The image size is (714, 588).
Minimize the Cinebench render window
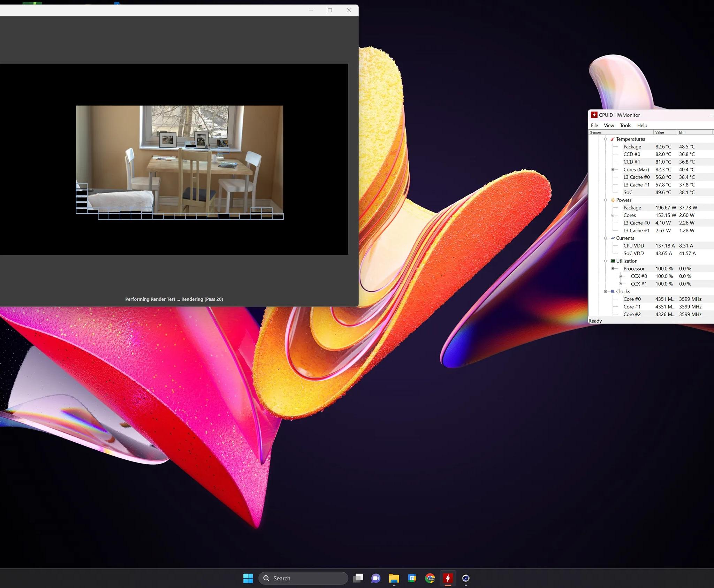click(311, 10)
